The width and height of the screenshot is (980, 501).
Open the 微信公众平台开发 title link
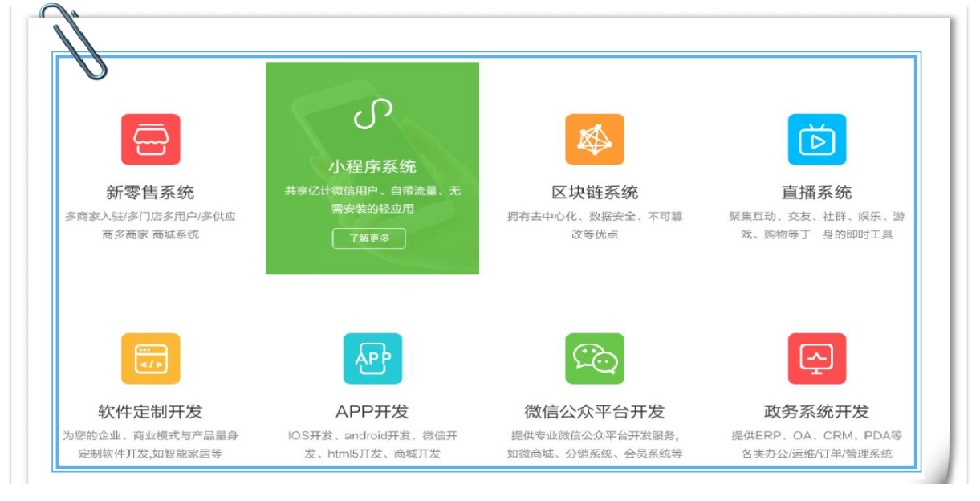click(x=595, y=412)
